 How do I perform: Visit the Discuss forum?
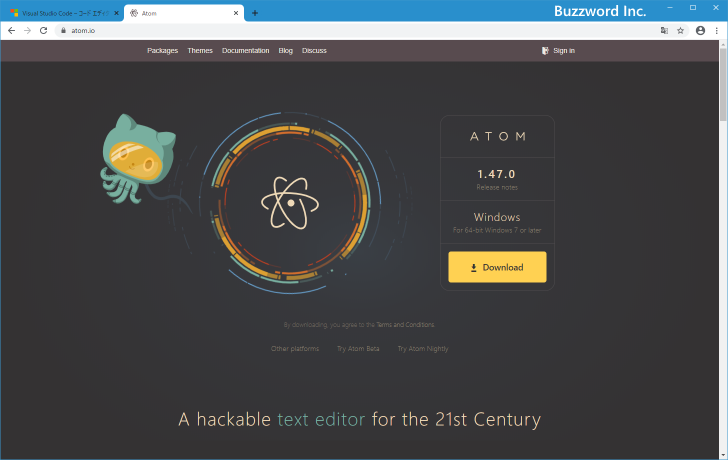tap(314, 51)
